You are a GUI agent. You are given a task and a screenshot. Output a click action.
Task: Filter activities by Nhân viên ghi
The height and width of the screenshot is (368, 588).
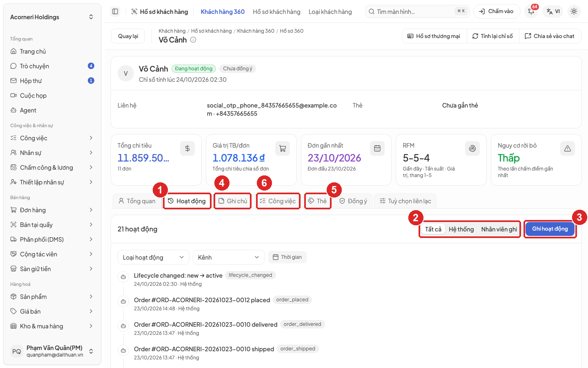point(499,229)
